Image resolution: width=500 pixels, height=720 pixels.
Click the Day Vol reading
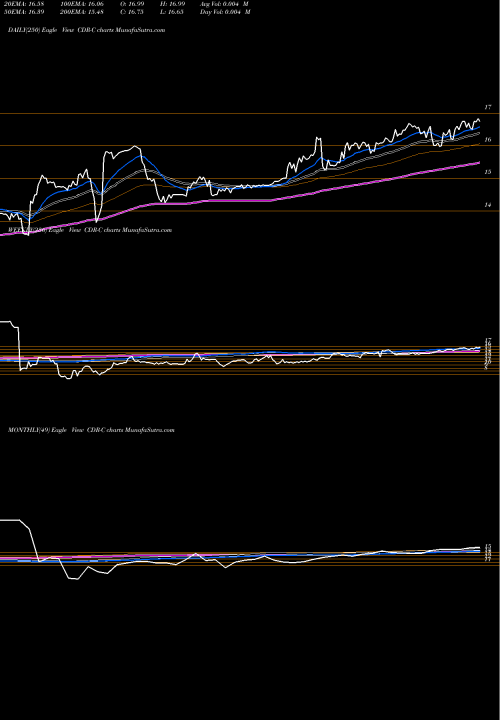coord(225,12)
